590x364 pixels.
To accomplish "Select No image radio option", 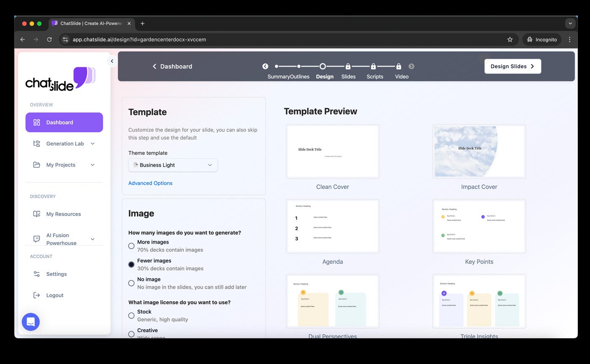I will (x=131, y=283).
